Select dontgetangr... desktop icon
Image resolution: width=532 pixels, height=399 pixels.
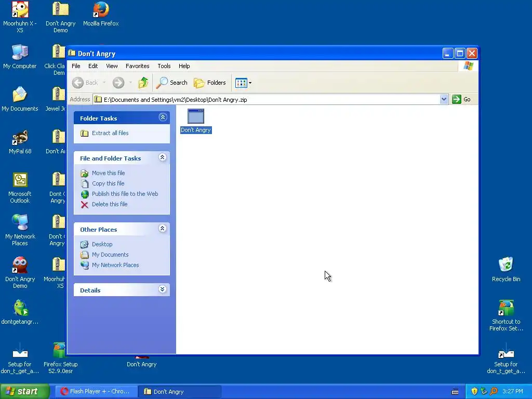coord(20,312)
